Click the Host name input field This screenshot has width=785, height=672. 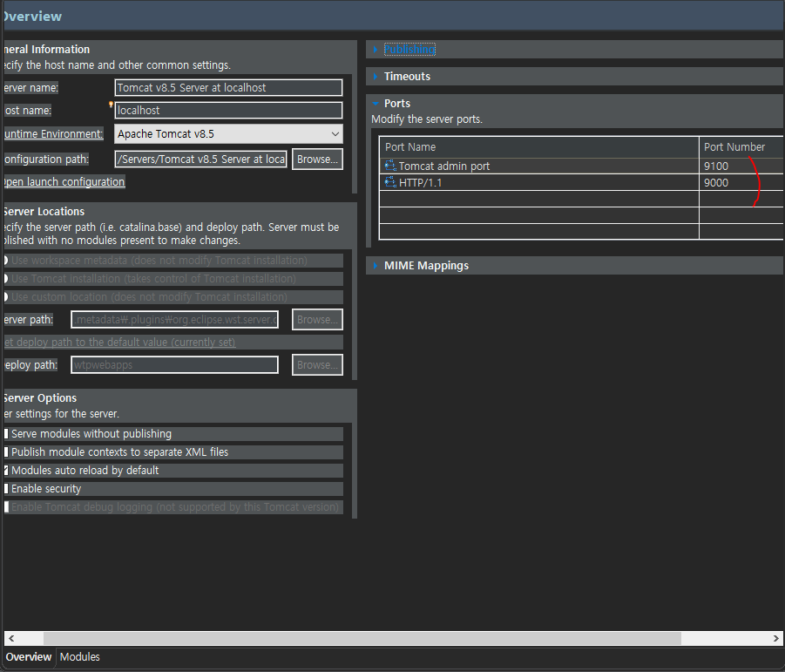click(228, 110)
